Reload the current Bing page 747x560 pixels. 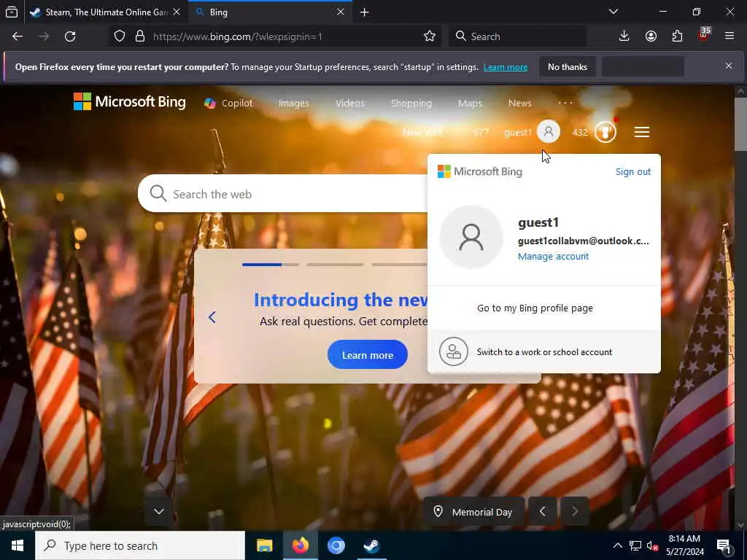click(x=70, y=36)
